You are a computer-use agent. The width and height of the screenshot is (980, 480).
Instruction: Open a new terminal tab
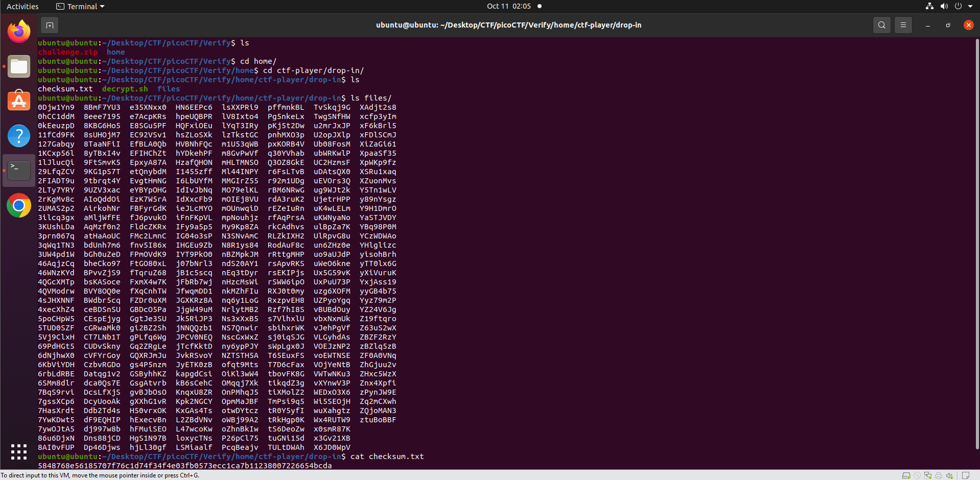(x=50, y=25)
